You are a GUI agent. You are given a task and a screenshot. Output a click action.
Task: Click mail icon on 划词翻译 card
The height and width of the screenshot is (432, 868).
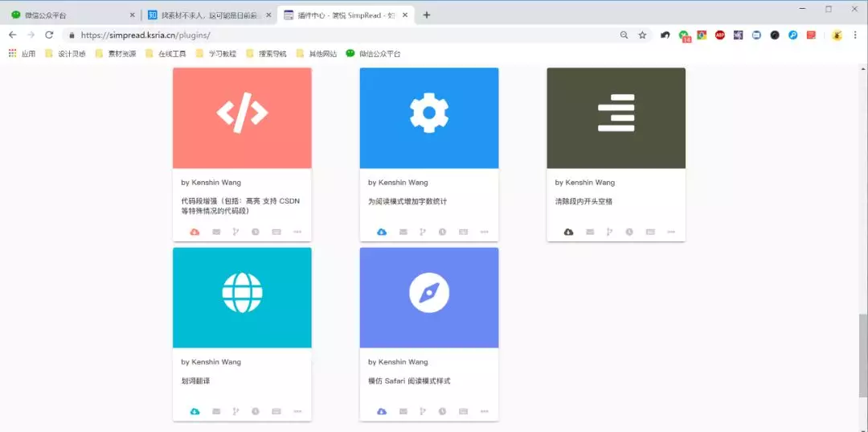tap(216, 412)
